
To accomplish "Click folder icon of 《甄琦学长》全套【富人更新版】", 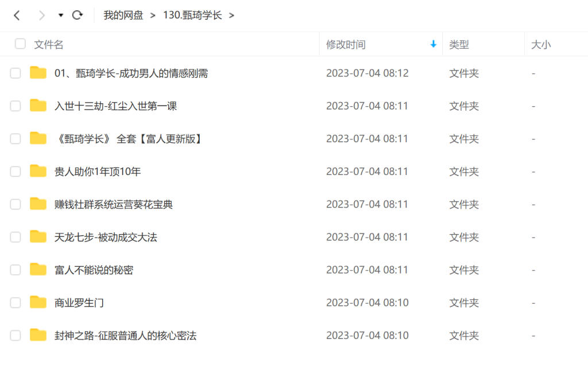I will pyautogui.click(x=38, y=138).
